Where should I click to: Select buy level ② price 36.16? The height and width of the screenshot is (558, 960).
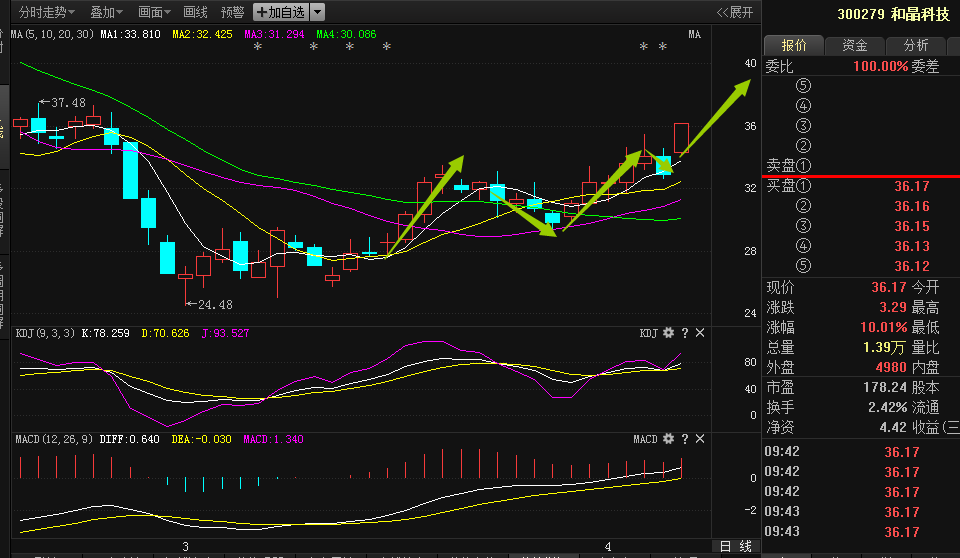coord(912,206)
